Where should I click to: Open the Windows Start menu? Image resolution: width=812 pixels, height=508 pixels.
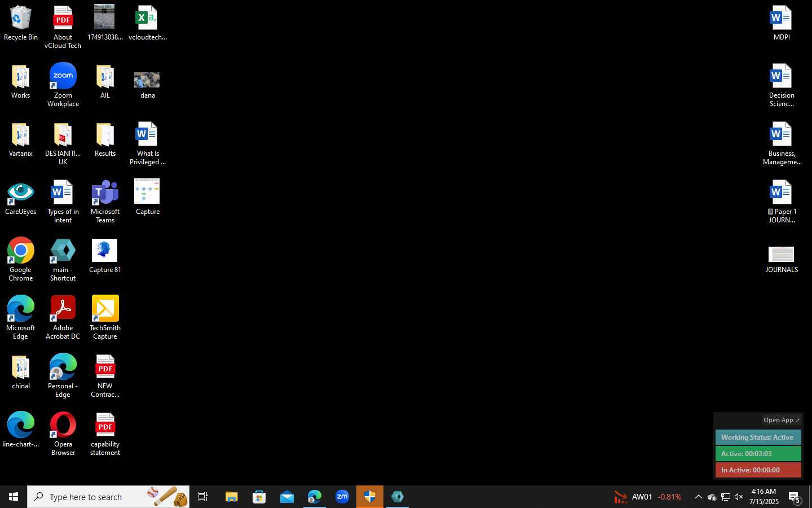coord(14,497)
